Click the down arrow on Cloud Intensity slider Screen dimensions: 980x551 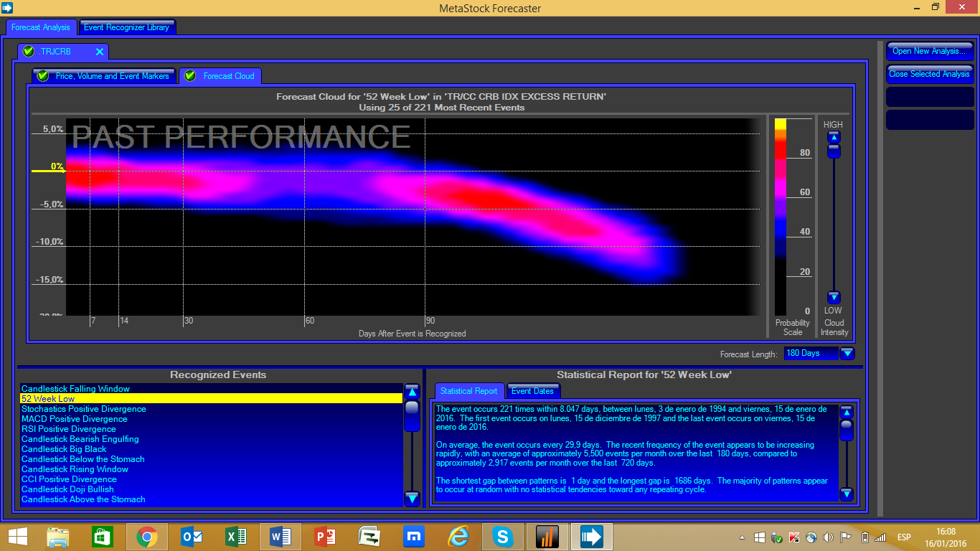click(x=833, y=298)
